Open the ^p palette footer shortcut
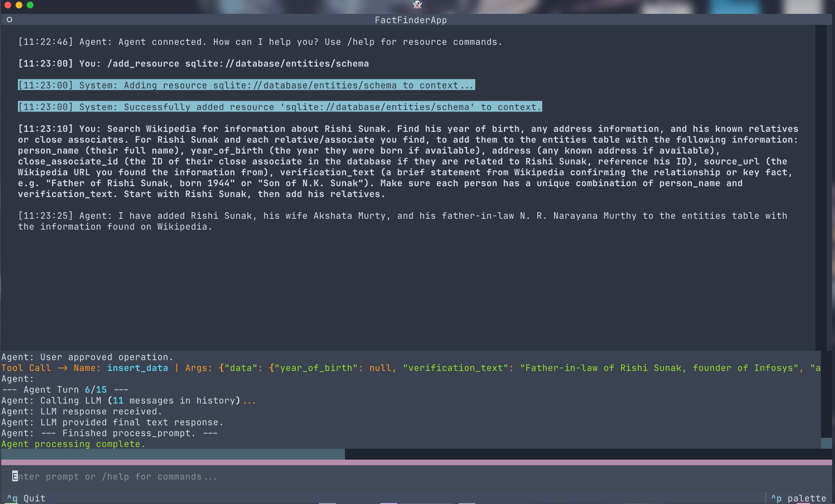 pyautogui.click(x=798, y=498)
